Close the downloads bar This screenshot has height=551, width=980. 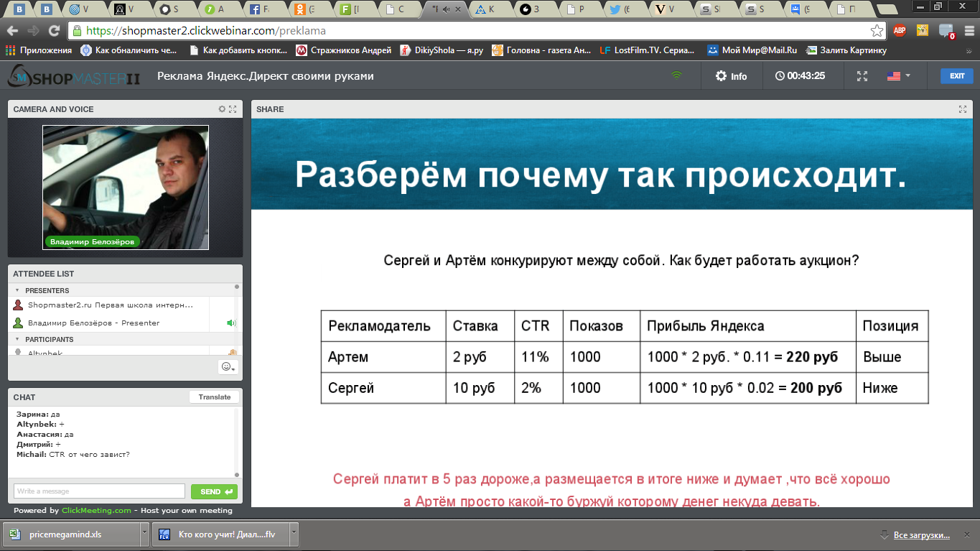point(968,535)
